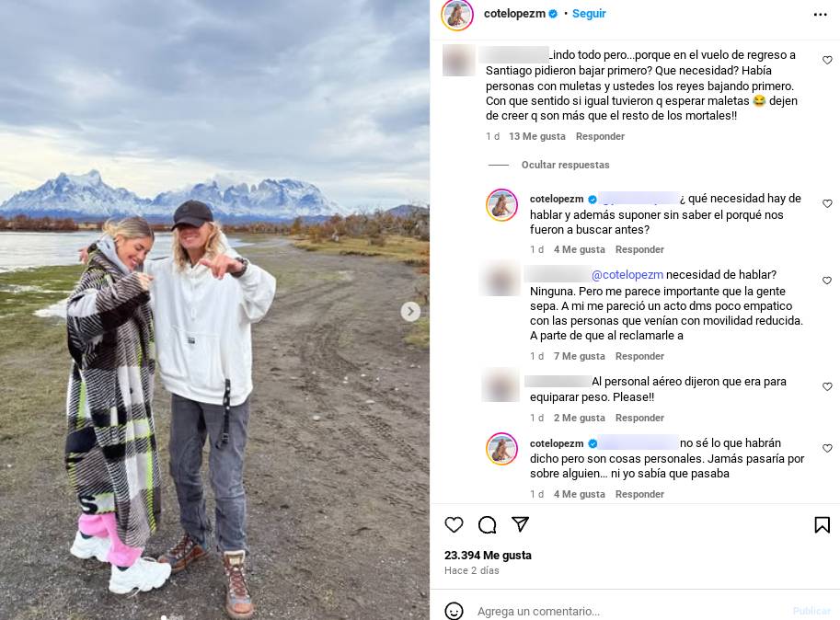The width and height of the screenshot is (840, 620).
Task: Like the post with the heart icon
Action: [x=454, y=524]
